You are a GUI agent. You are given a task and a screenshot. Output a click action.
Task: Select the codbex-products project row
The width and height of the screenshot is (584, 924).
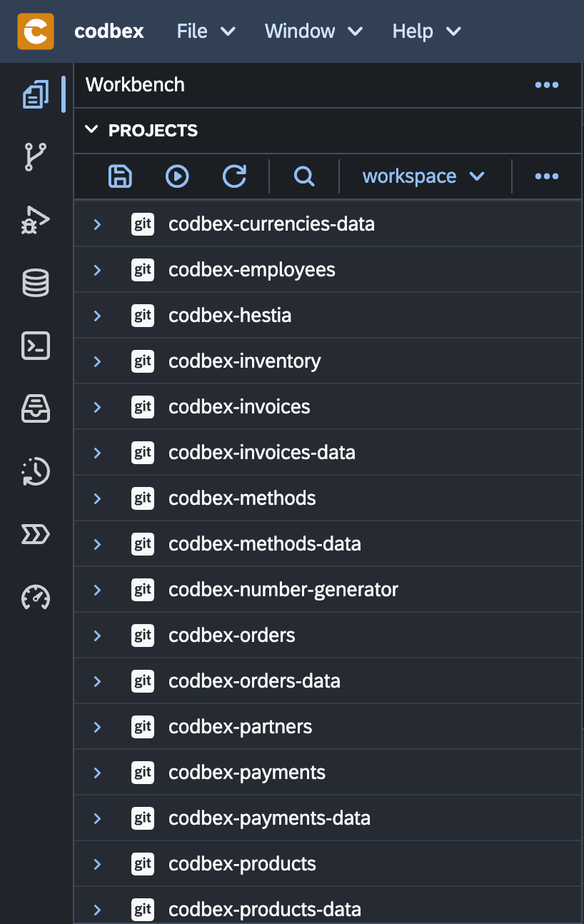pos(328,864)
